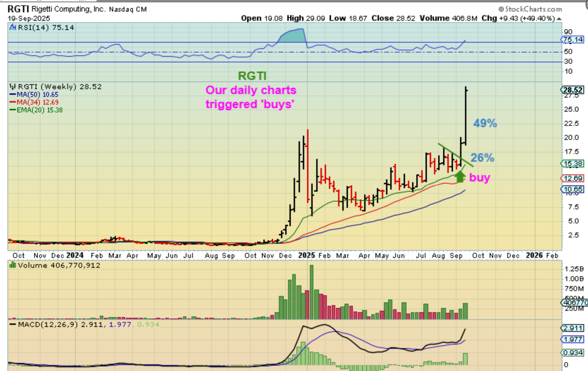Click the RSI indicator legend icon
Viewport: 588px width, 371px height.
pyautogui.click(x=13, y=27)
